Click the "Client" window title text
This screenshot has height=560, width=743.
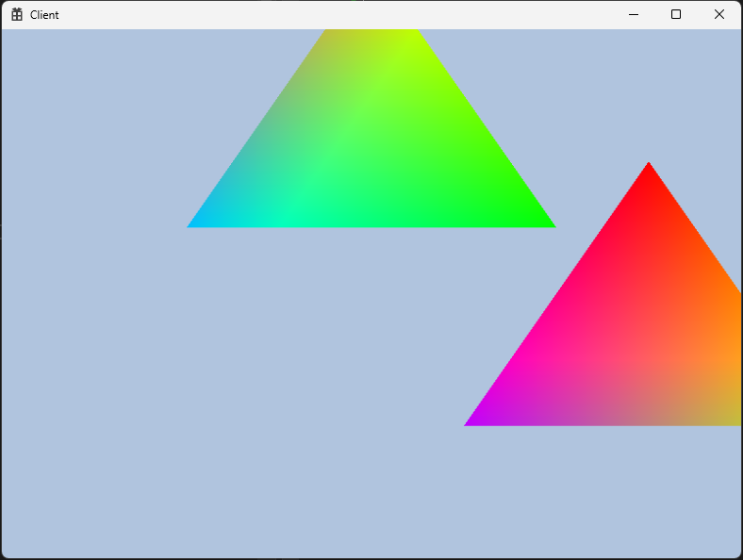[44, 15]
